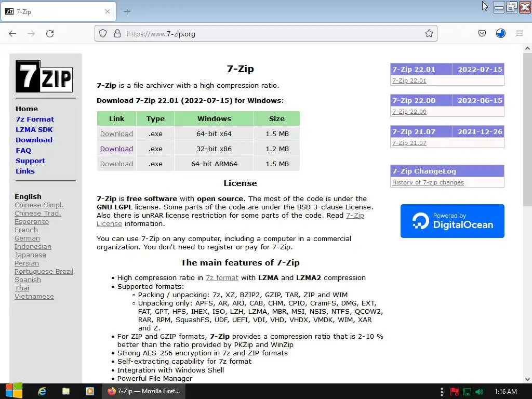The image size is (532, 399).
Task: Click the page scrollbar down arrow
Action: [527, 379]
